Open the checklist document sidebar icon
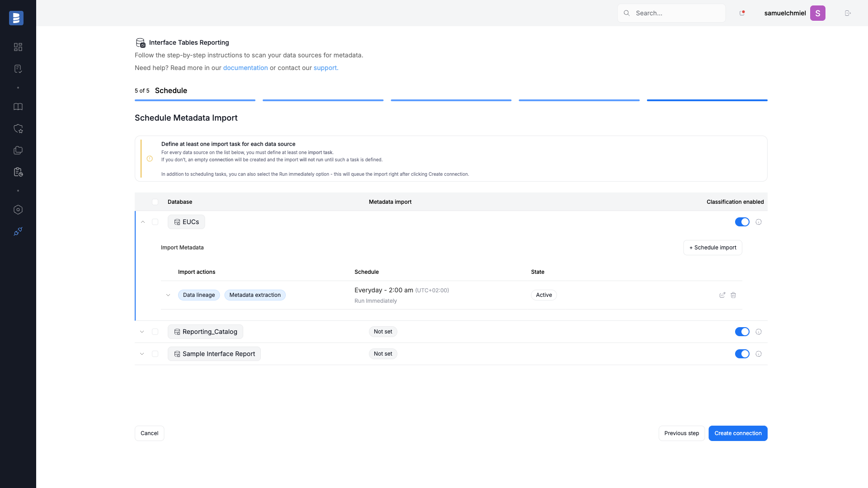Screen dimensions: 868x488 point(18,69)
